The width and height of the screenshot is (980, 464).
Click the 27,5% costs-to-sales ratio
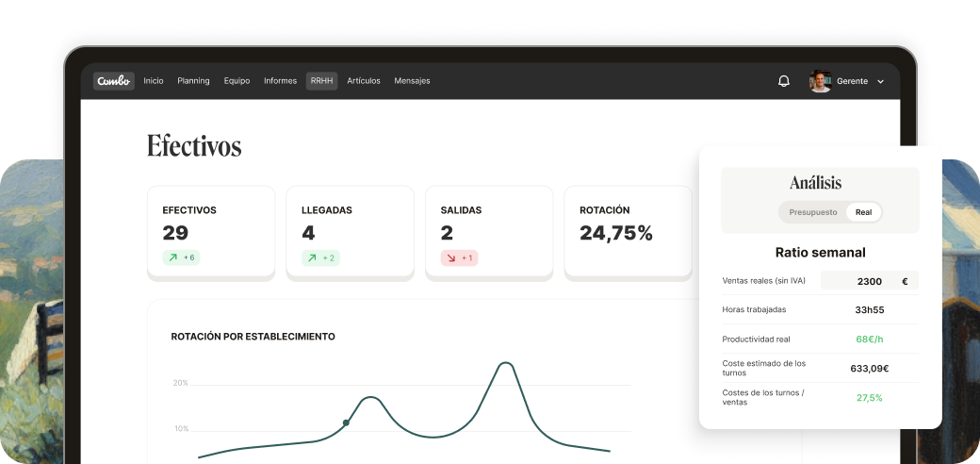[870, 398]
